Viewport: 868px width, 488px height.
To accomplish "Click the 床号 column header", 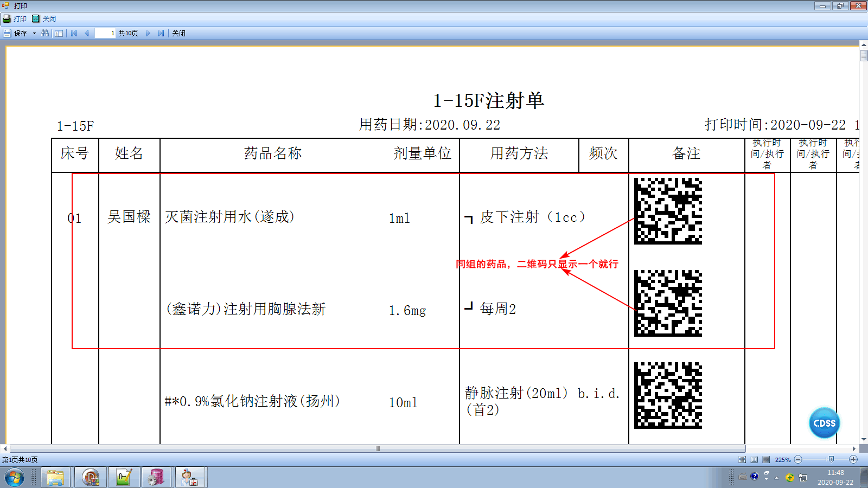I will (75, 153).
